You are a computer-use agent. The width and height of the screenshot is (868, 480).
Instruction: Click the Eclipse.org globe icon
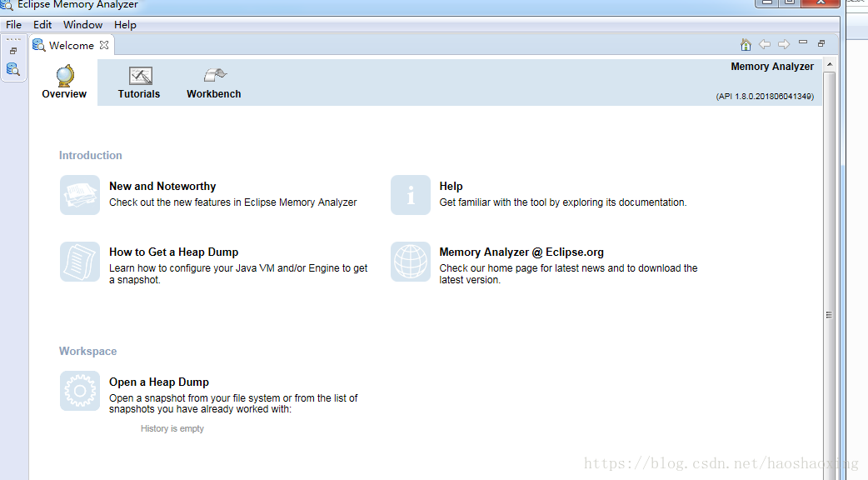410,262
